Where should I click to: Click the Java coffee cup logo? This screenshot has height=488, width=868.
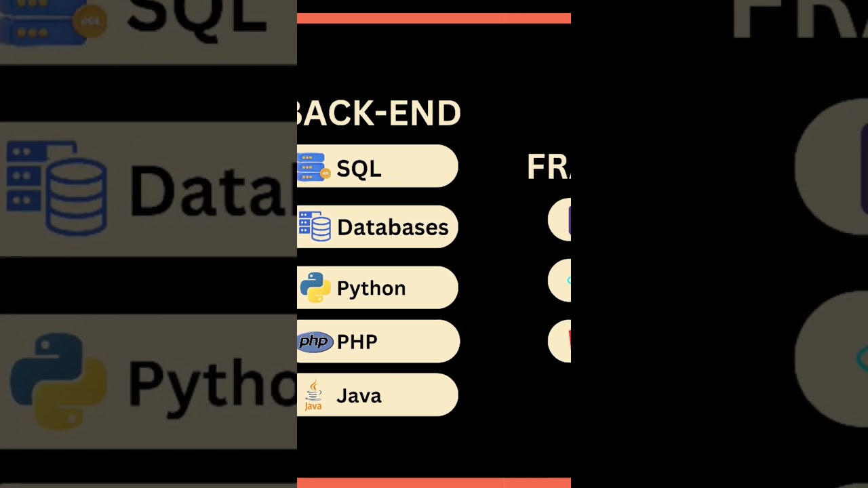tap(313, 395)
